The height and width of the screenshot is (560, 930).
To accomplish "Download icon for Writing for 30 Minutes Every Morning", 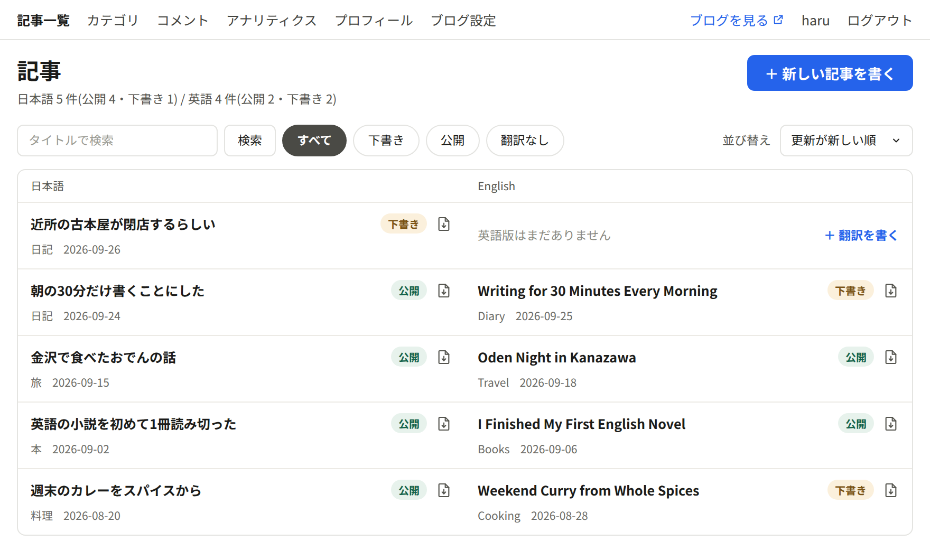I will point(891,291).
